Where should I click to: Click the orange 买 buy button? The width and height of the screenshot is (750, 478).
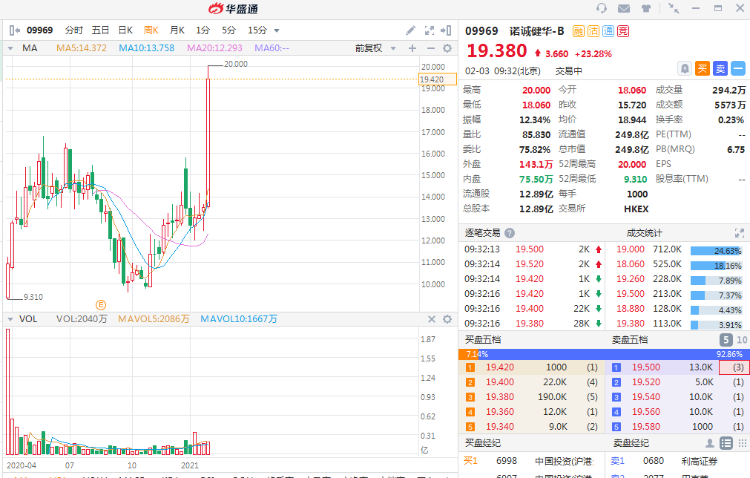click(x=702, y=69)
